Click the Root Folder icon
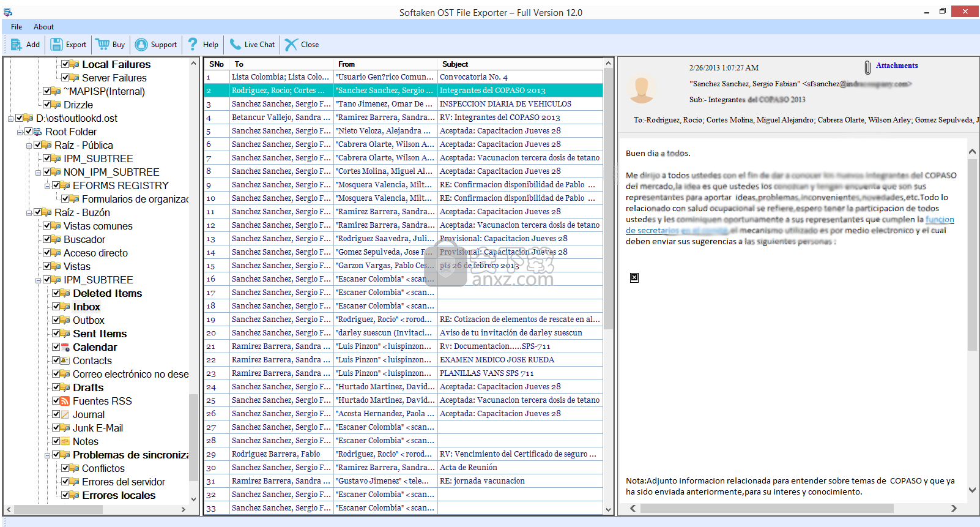Image resolution: width=980 pixels, height=527 pixels. pyautogui.click(x=38, y=132)
